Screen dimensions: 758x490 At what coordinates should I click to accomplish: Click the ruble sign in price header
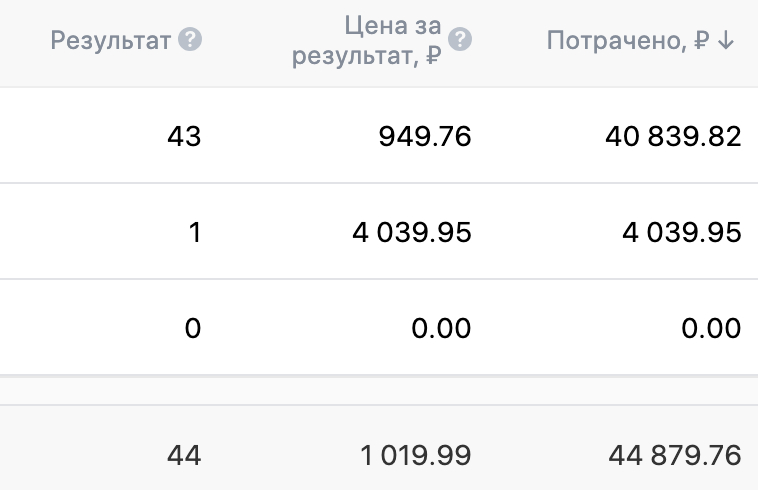(433, 56)
